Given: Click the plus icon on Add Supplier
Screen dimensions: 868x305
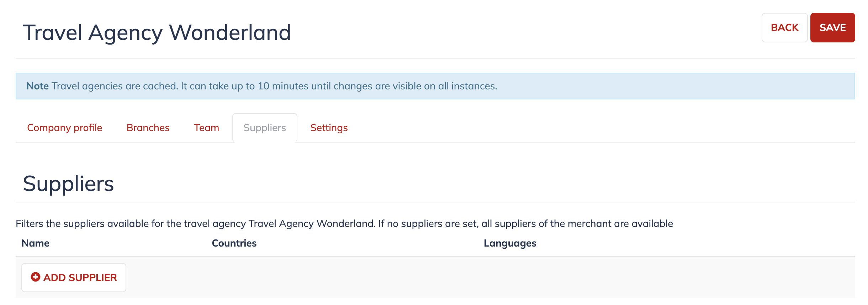Looking at the screenshot, I should (36, 277).
